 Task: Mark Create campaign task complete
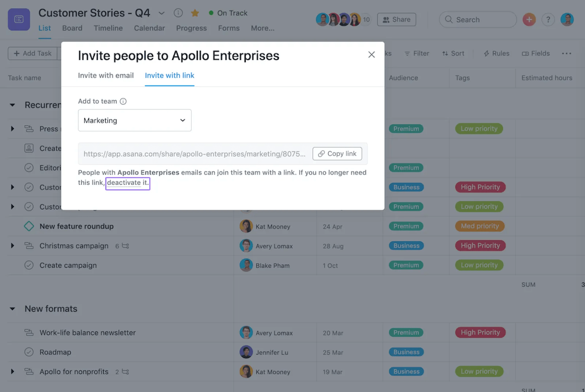29,265
